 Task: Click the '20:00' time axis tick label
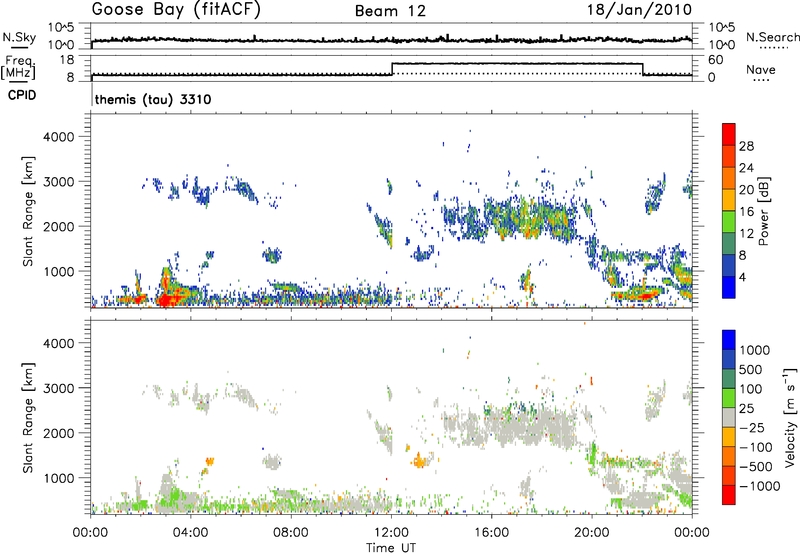click(591, 533)
